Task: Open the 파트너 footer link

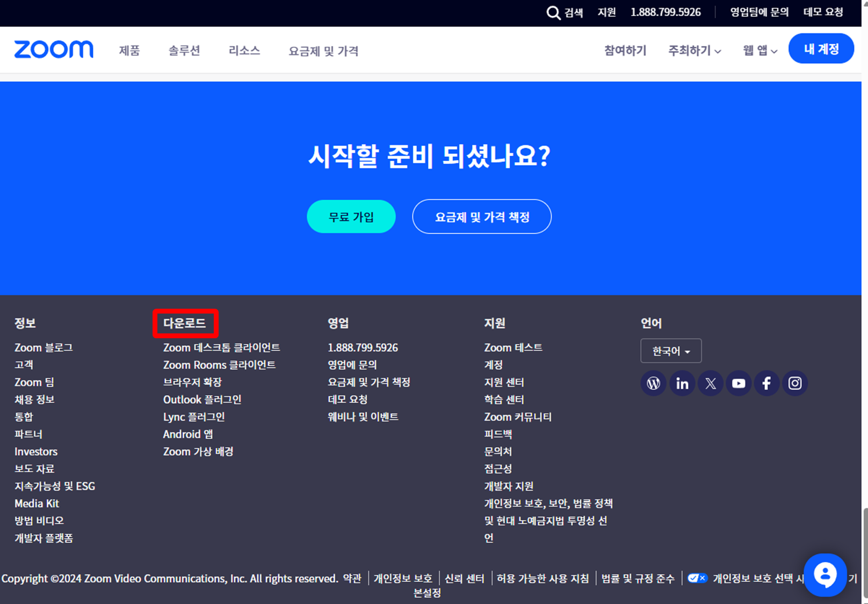Action: pyautogui.click(x=28, y=434)
